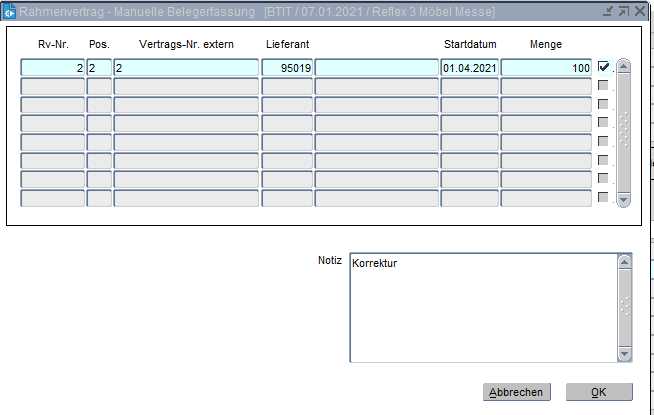Click the first row Rv-Nr. field
The image size is (654, 415).
point(52,68)
